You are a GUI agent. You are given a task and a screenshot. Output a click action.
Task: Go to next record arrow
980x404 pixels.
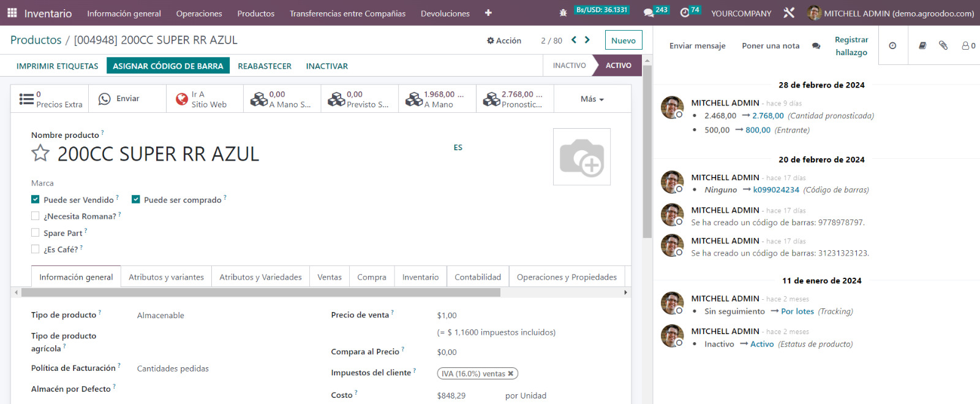pos(587,40)
